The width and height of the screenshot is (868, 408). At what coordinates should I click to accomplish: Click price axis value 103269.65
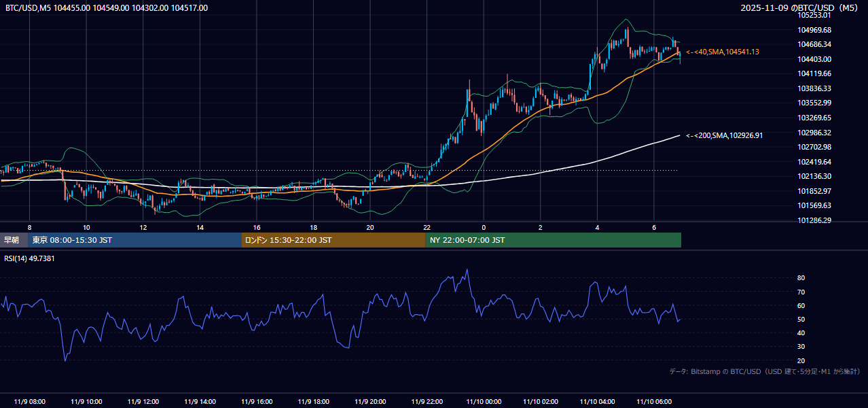[815, 118]
